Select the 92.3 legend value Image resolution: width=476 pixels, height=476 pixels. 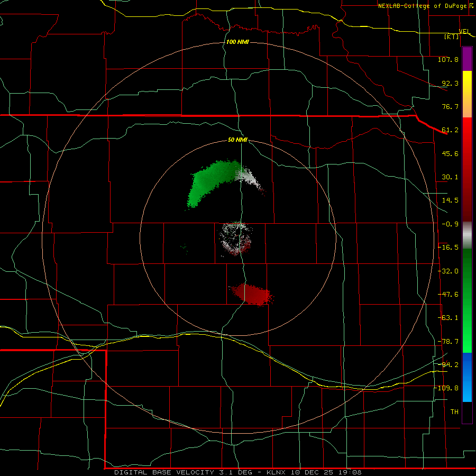450,83
